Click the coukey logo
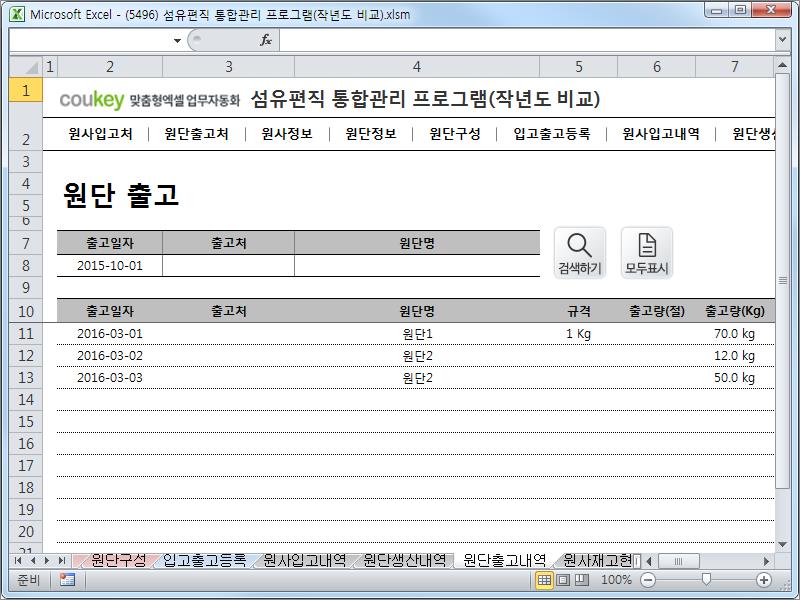The image size is (800, 600). point(92,99)
